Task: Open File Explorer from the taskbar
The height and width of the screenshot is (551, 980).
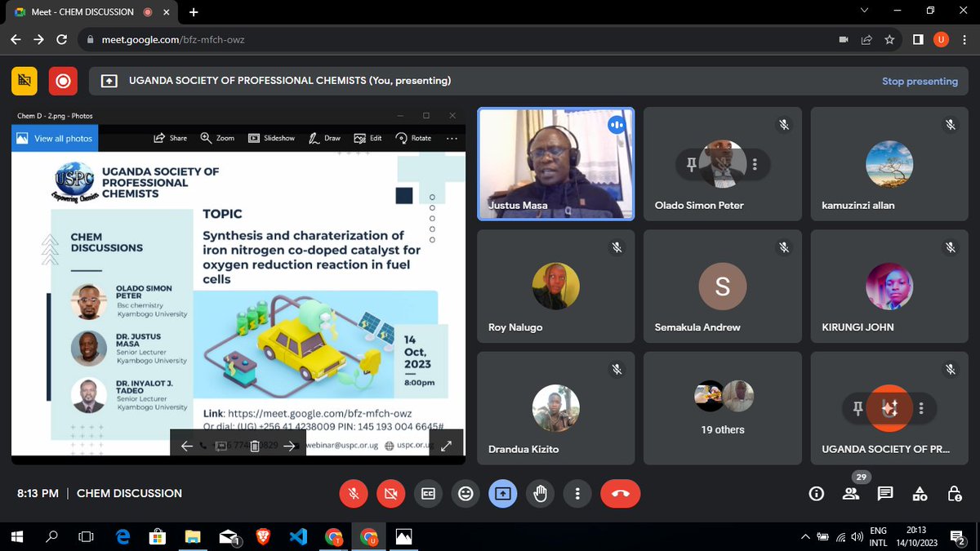Action: (x=193, y=536)
